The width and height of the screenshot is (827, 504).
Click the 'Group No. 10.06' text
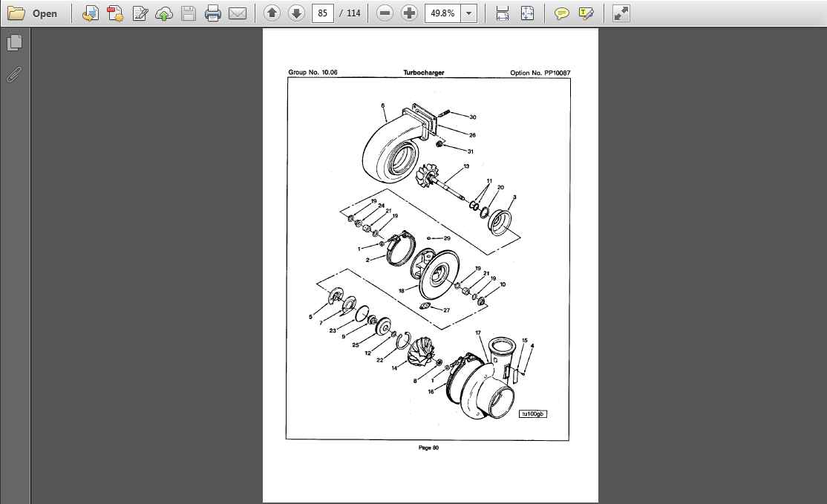click(313, 72)
